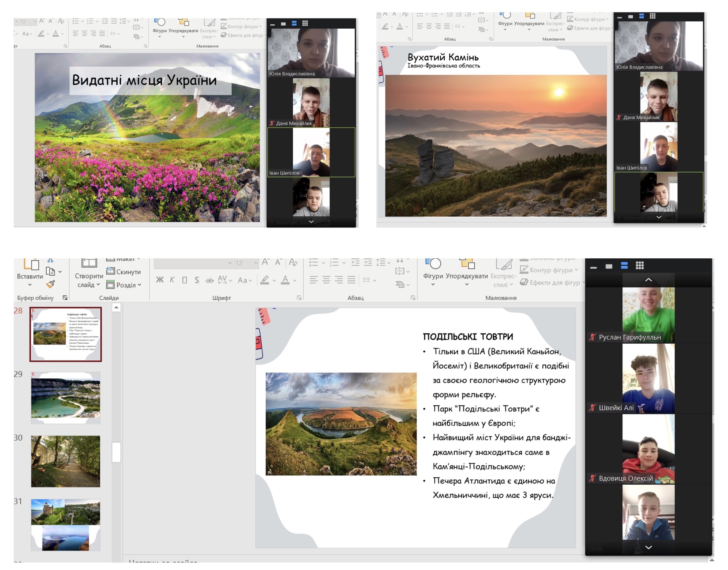
Task: Click Фігури shapes icon in top-right screenshot
Action: click(505, 15)
